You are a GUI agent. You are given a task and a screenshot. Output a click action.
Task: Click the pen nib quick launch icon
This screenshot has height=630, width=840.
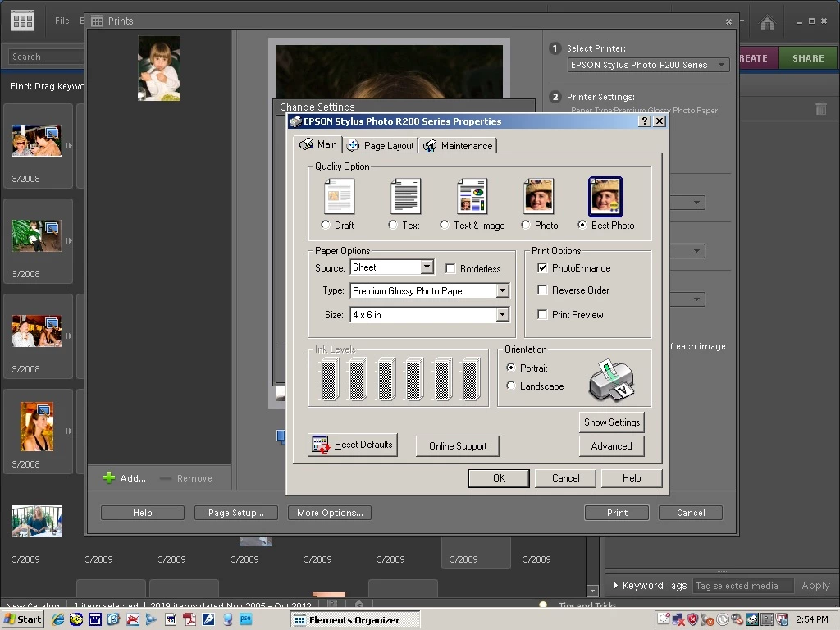coord(208,619)
